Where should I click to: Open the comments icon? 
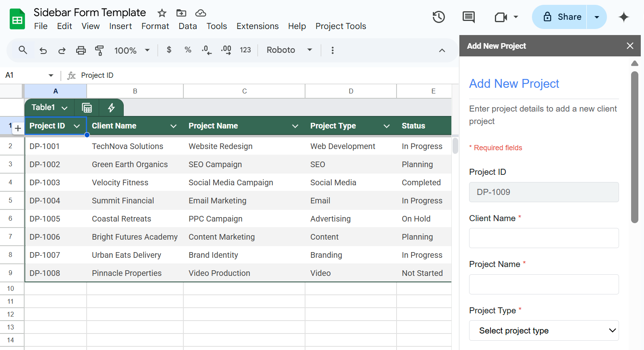tap(468, 17)
